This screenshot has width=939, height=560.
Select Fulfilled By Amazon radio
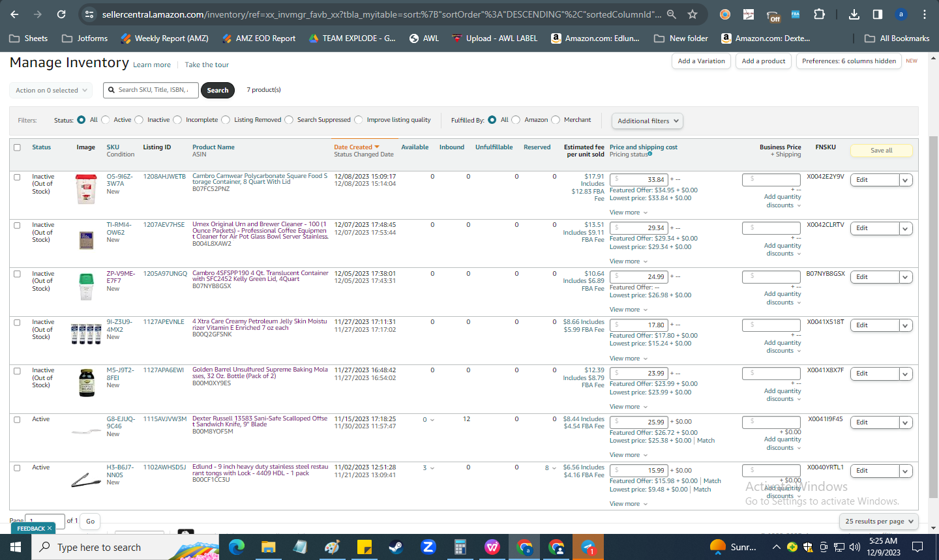pyautogui.click(x=516, y=120)
